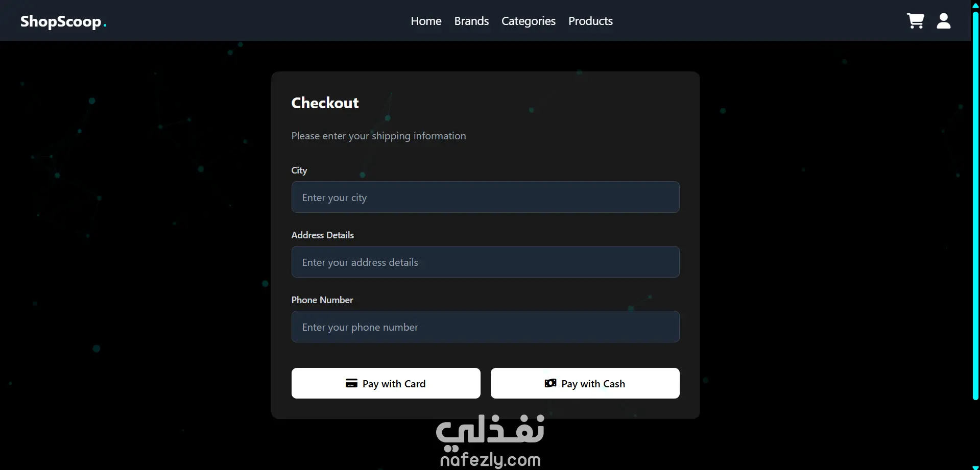Focus the phone number input field
This screenshot has width=980, height=470.
pyautogui.click(x=485, y=327)
